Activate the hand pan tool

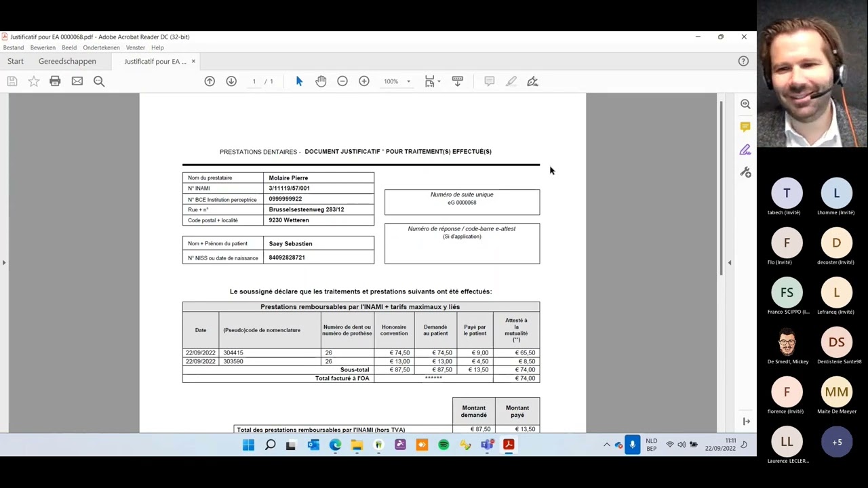coord(321,81)
